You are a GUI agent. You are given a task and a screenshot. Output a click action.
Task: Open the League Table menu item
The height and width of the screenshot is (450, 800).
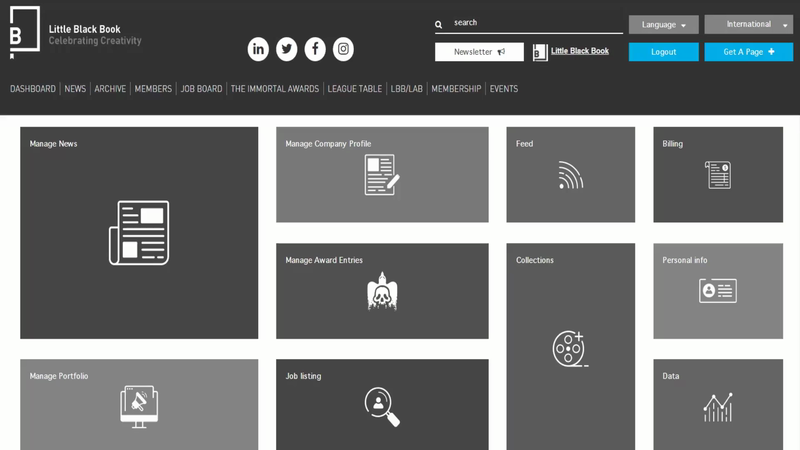pyautogui.click(x=355, y=89)
